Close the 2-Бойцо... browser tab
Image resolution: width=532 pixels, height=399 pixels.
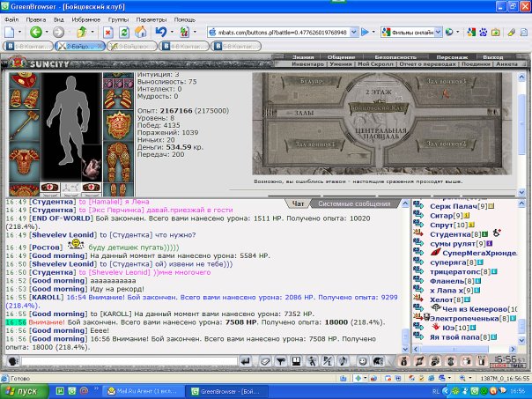100,46
